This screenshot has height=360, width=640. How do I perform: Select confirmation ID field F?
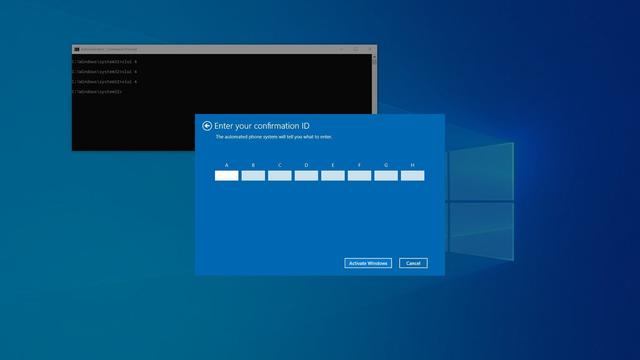(359, 176)
